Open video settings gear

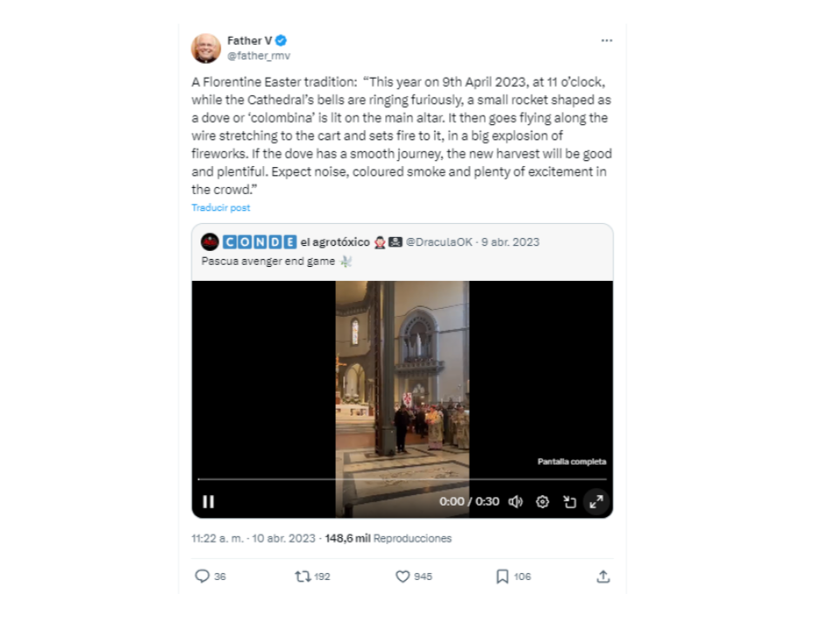(x=542, y=501)
